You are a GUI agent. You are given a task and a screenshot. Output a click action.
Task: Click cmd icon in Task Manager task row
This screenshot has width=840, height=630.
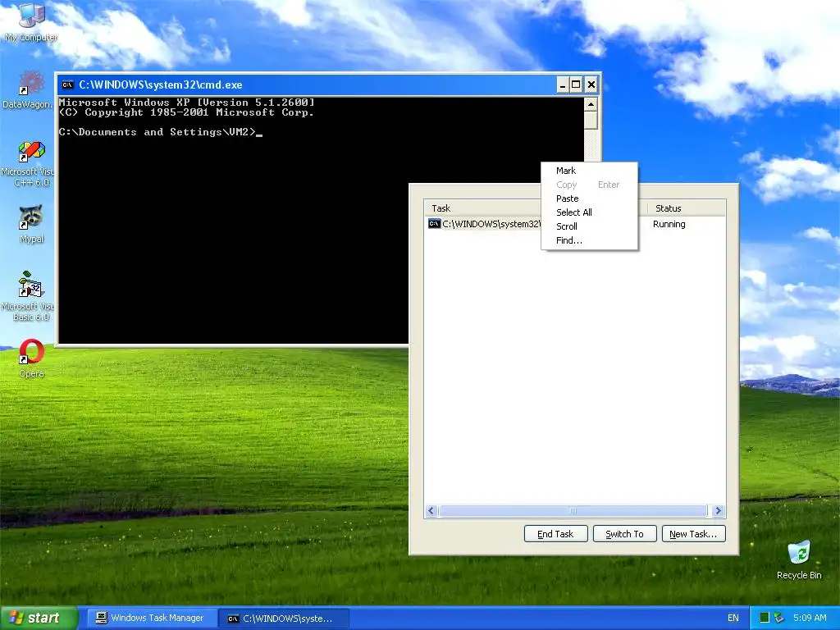coord(434,223)
